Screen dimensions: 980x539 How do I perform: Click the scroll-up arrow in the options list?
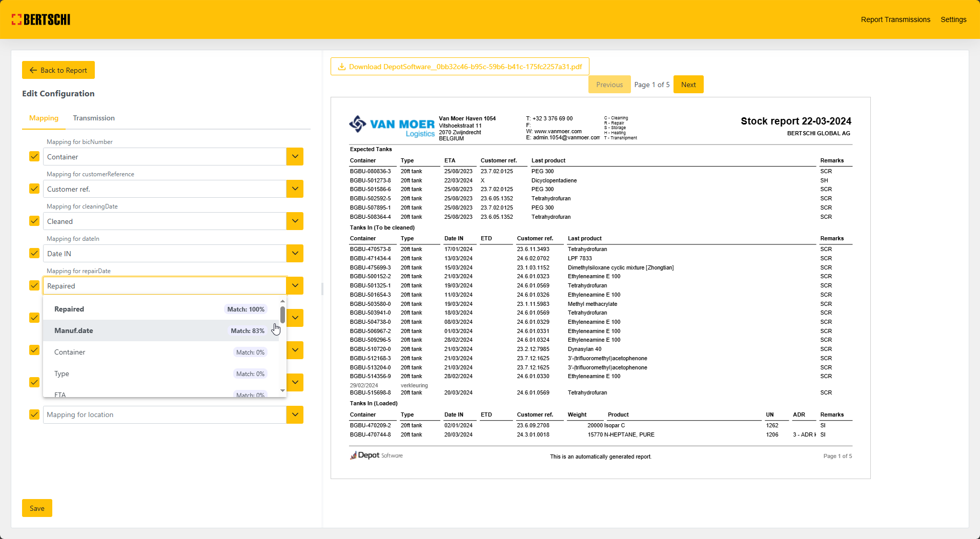(x=282, y=301)
